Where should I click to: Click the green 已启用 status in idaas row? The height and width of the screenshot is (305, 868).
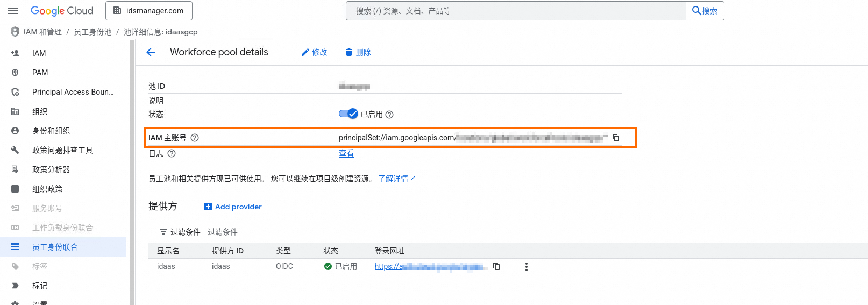click(x=340, y=266)
